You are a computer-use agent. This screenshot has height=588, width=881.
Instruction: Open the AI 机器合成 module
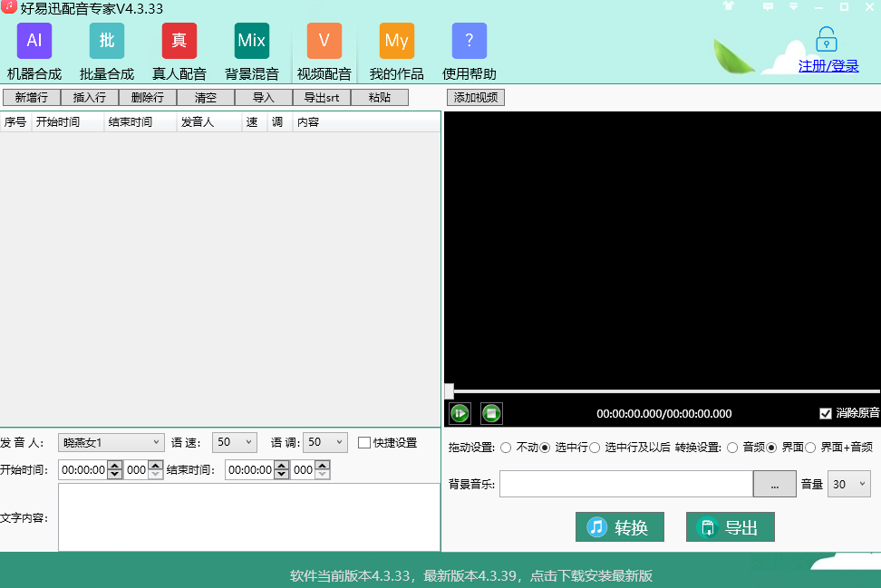pyautogui.click(x=34, y=42)
